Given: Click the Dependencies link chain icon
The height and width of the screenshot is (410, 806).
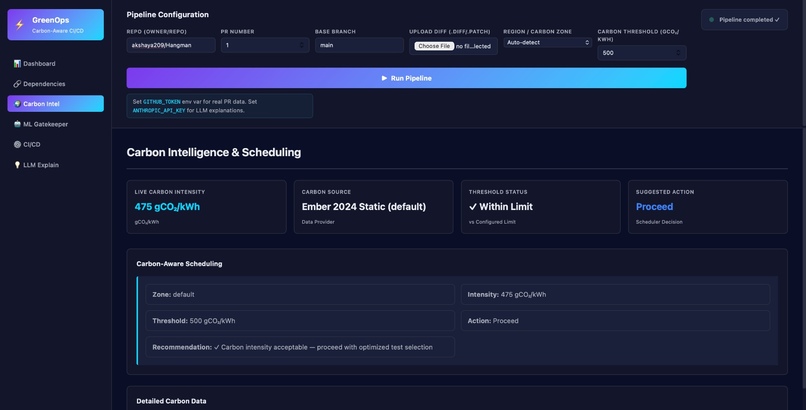Looking at the screenshot, I should point(17,84).
